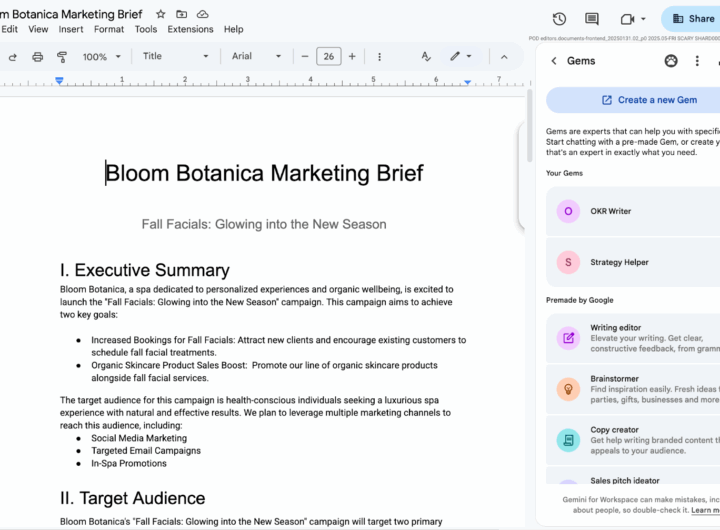Show comments panel icon
Screen dimensions: 720x530
point(592,19)
